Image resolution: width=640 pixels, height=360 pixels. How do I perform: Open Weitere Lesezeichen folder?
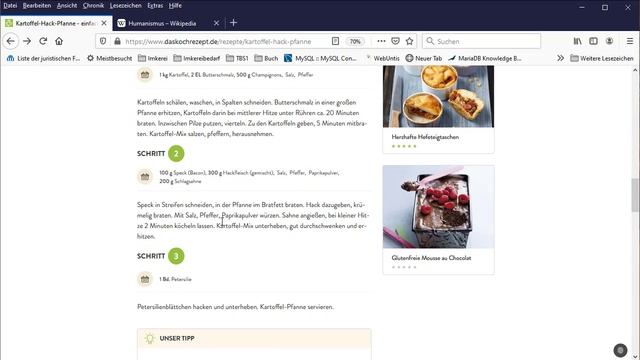tap(602, 58)
